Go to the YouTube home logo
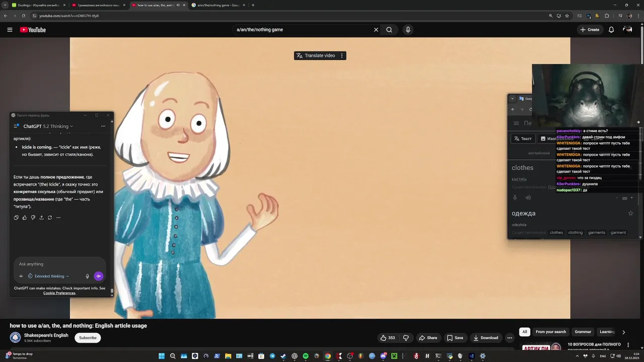Image resolution: width=644 pixels, height=362 pixels. click(x=33, y=30)
